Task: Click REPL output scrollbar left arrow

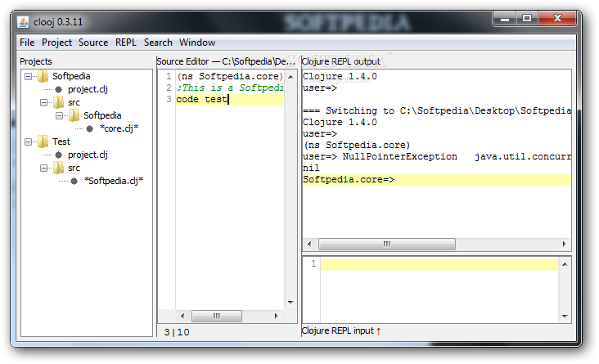Action: 309,244
